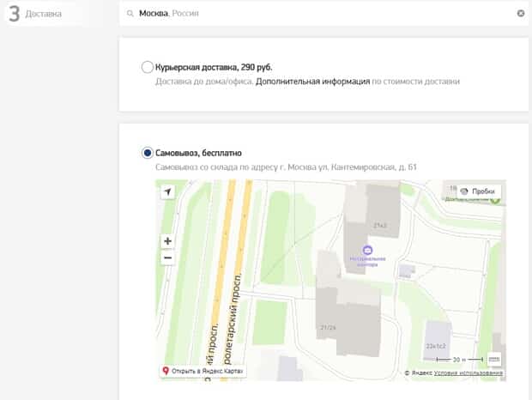Toggle Пробки traffic layer on map

pyautogui.click(x=478, y=191)
